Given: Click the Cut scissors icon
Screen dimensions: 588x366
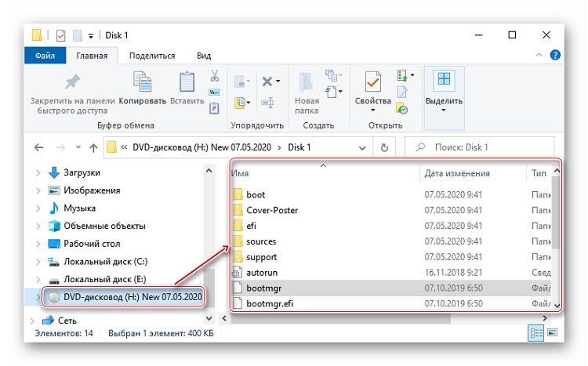Looking at the screenshot, I should point(214,76).
